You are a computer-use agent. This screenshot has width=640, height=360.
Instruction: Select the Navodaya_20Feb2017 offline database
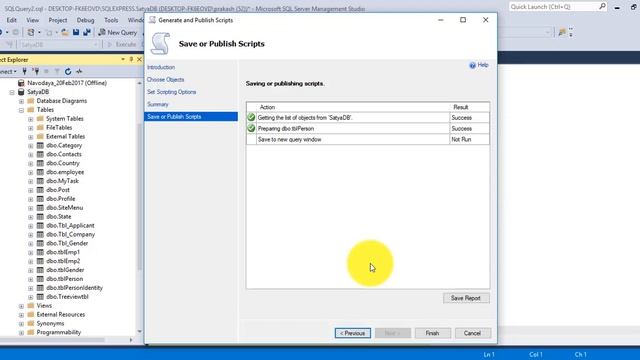67,83
